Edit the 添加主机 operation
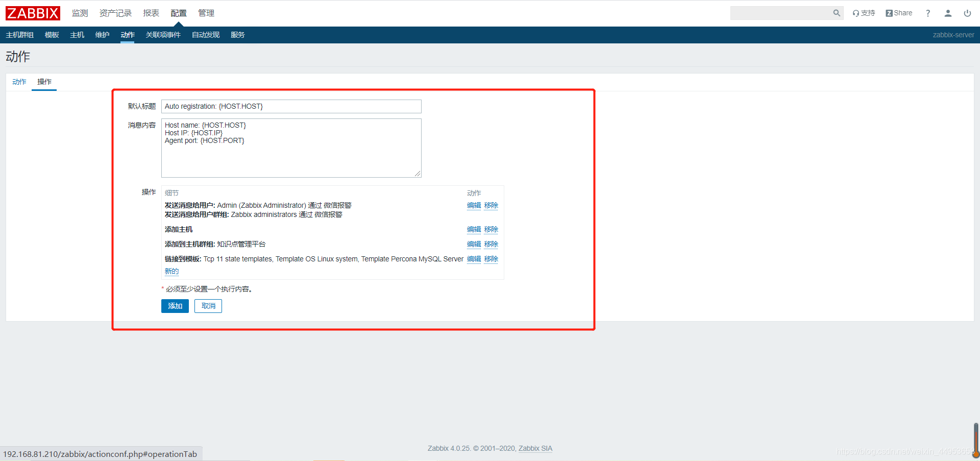 [474, 229]
